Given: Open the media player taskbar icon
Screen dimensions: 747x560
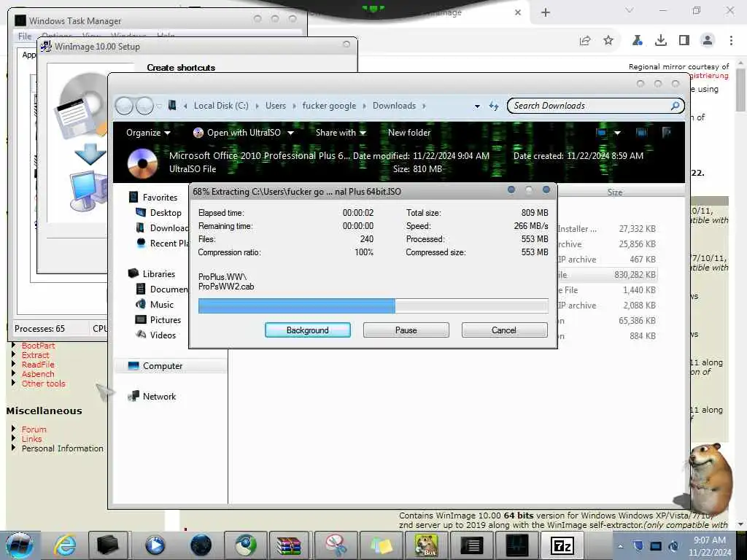Looking at the screenshot, I should pos(155,545).
